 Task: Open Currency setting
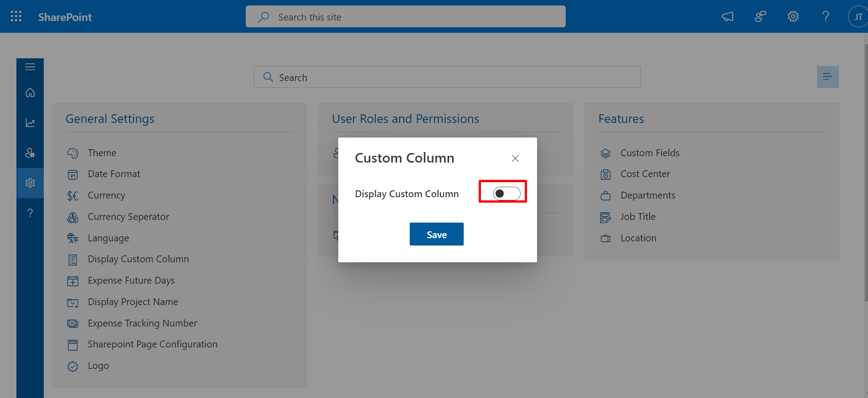pos(106,195)
